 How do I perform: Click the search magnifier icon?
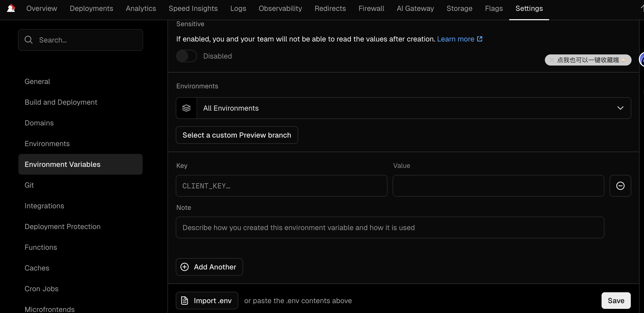pos(28,40)
